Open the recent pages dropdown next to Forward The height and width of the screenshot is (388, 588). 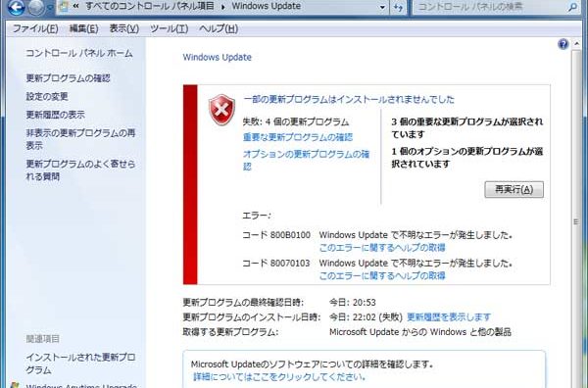50,7
